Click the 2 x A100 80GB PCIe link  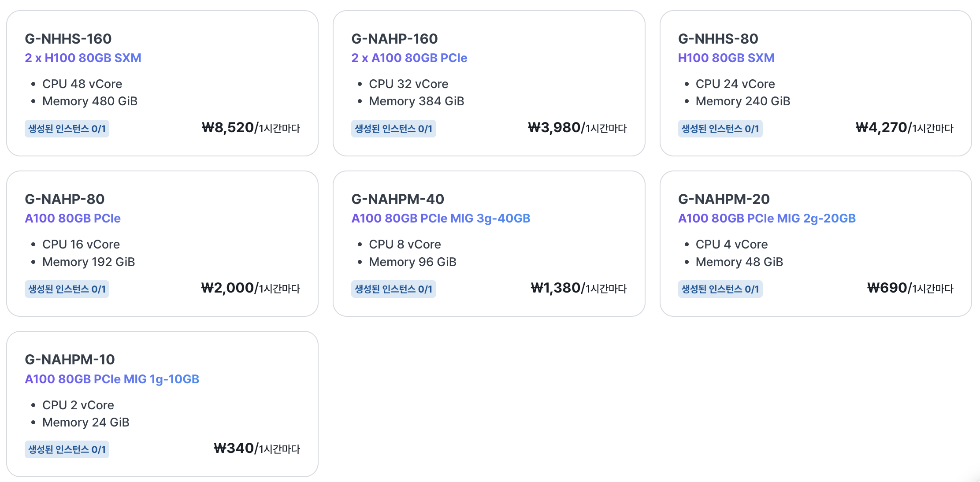pyautogui.click(x=409, y=58)
